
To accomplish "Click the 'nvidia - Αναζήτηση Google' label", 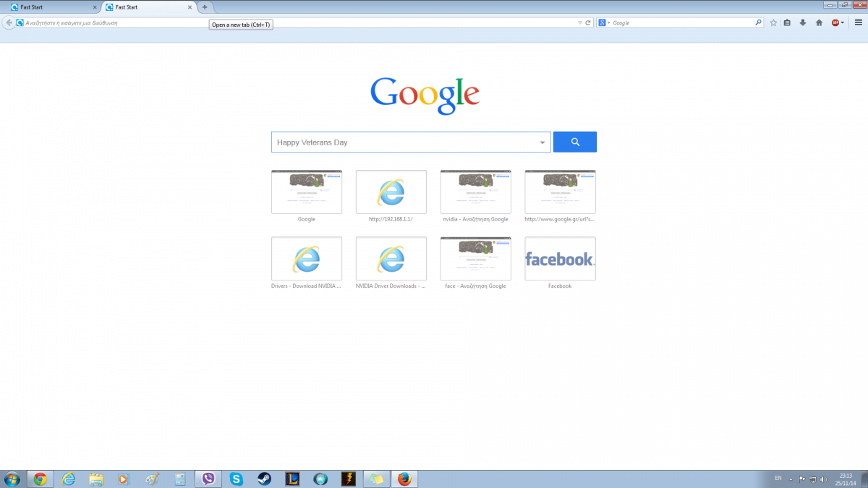I will click(x=476, y=219).
